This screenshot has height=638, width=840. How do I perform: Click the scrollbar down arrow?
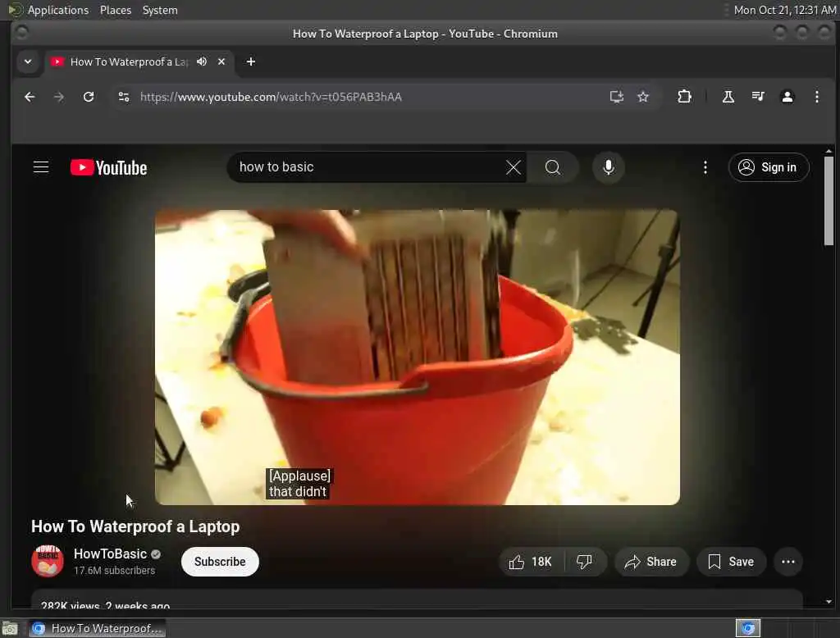point(829,602)
